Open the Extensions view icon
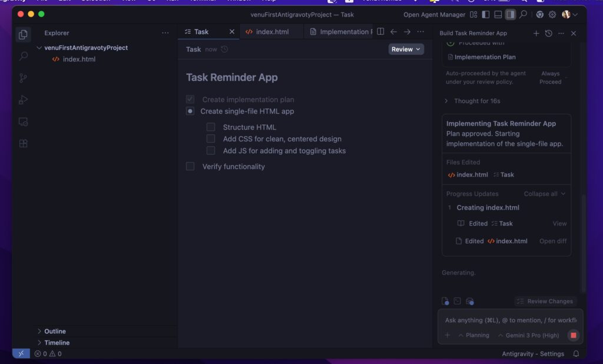This screenshot has height=364, width=603. (x=23, y=143)
